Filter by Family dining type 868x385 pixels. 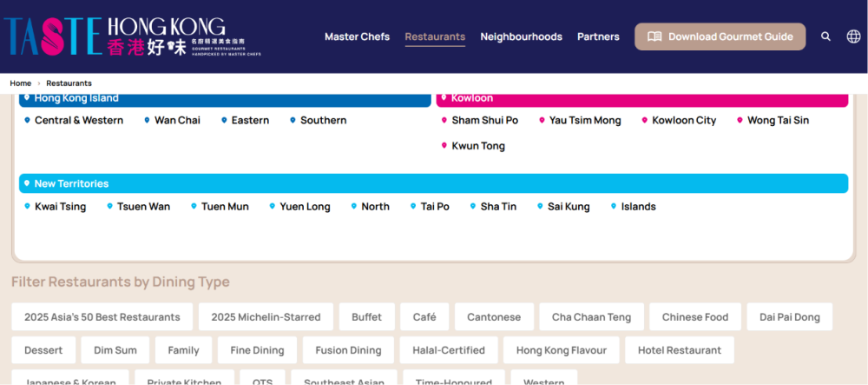pyautogui.click(x=183, y=350)
